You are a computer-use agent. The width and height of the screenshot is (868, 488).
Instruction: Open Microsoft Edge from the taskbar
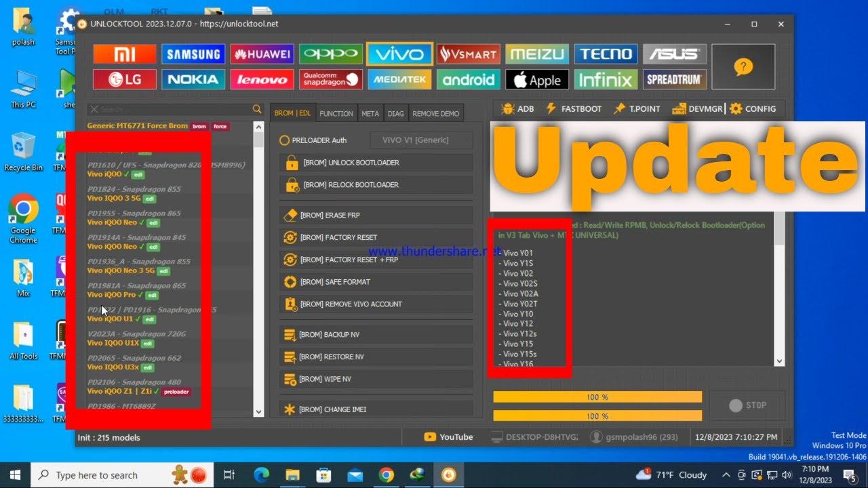(x=261, y=474)
